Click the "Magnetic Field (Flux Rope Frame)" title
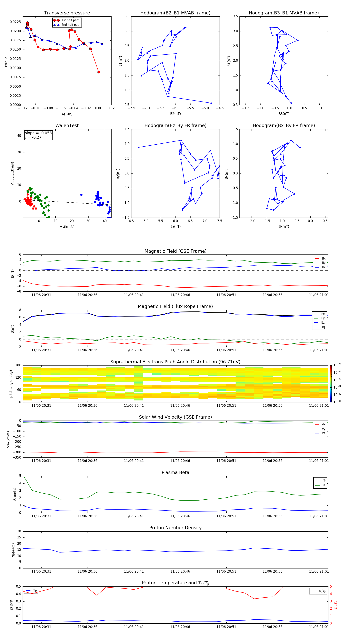351x644 pixels. click(x=175, y=307)
